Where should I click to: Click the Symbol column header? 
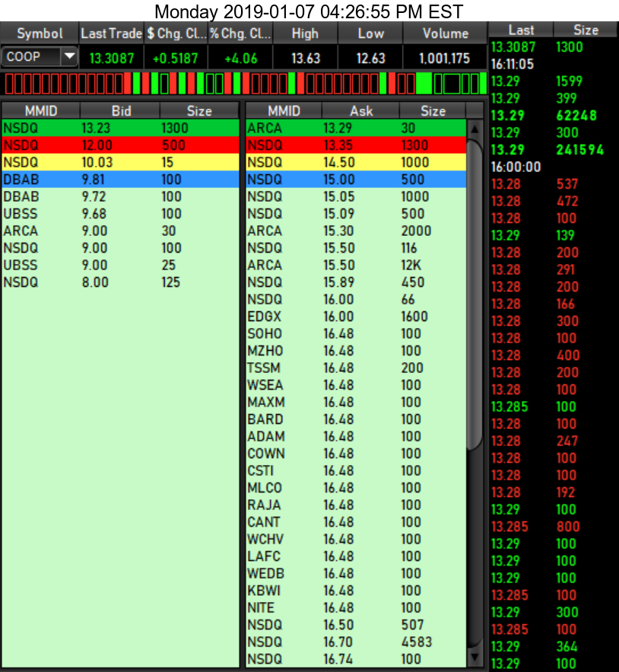[40, 33]
